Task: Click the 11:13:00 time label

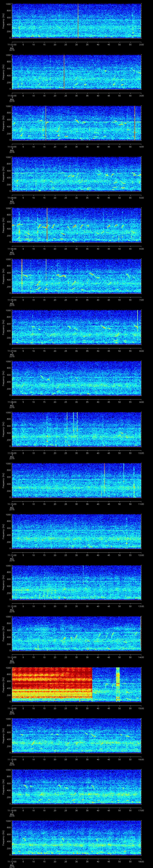Action: click(12, 657)
